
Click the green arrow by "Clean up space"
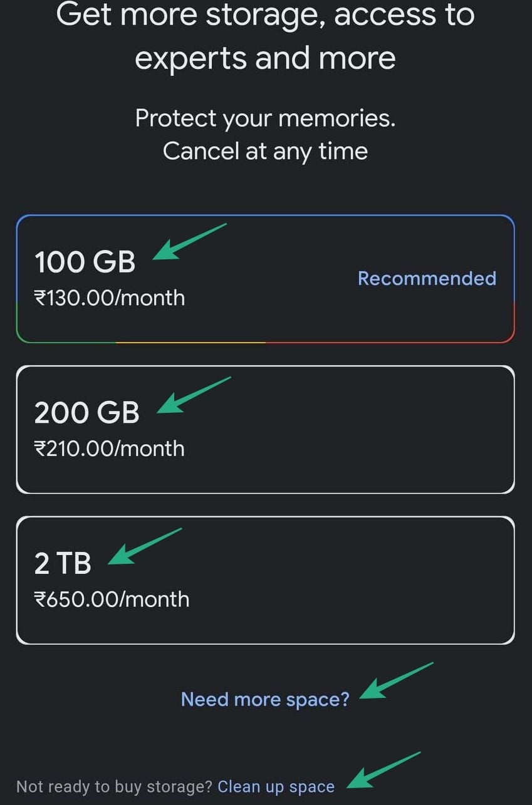point(383,769)
